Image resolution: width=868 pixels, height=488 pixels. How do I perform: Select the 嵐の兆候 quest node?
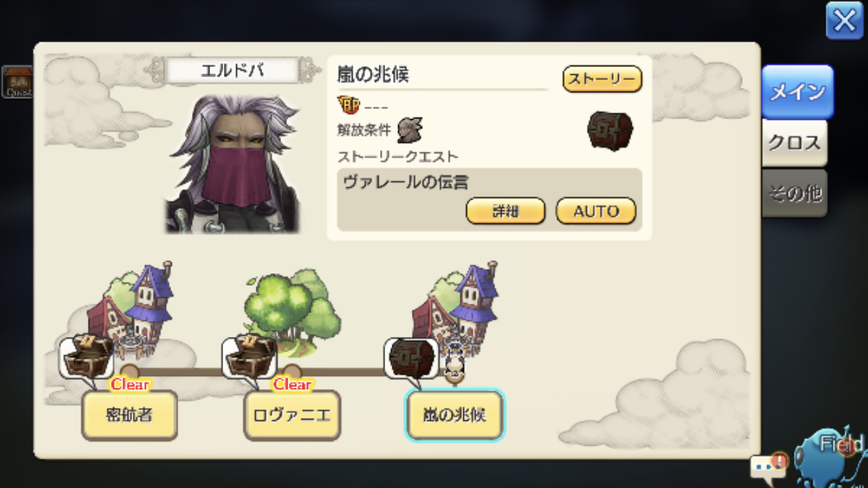coord(454,415)
